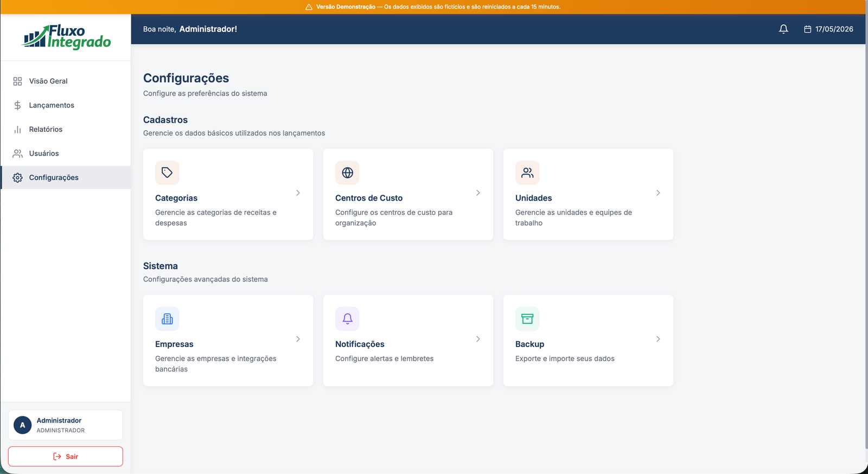This screenshot has width=868, height=474.
Task: Click the Unidades people icon
Action: [x=527, y=172]
